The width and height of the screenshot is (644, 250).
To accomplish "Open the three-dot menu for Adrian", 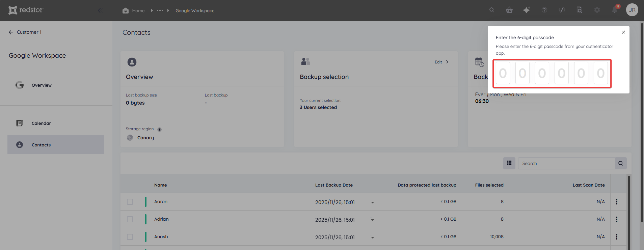I will pyautogui.click(x=617, y=219).
